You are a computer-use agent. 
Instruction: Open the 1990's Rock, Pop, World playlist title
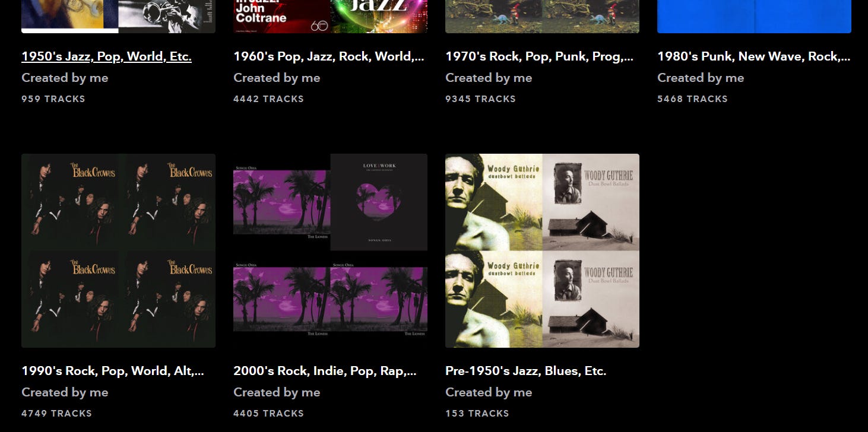[x=113, y=371]
